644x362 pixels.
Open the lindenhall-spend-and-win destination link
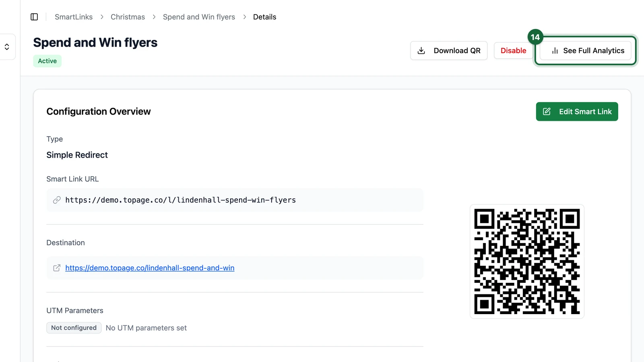(x=150, y=268)
